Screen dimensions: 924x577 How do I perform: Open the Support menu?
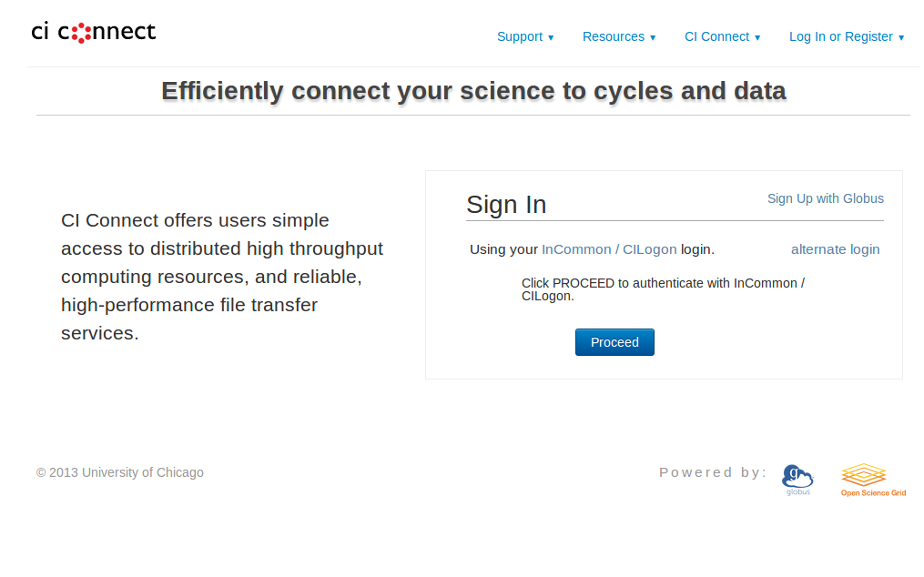[x=525, y=36]
